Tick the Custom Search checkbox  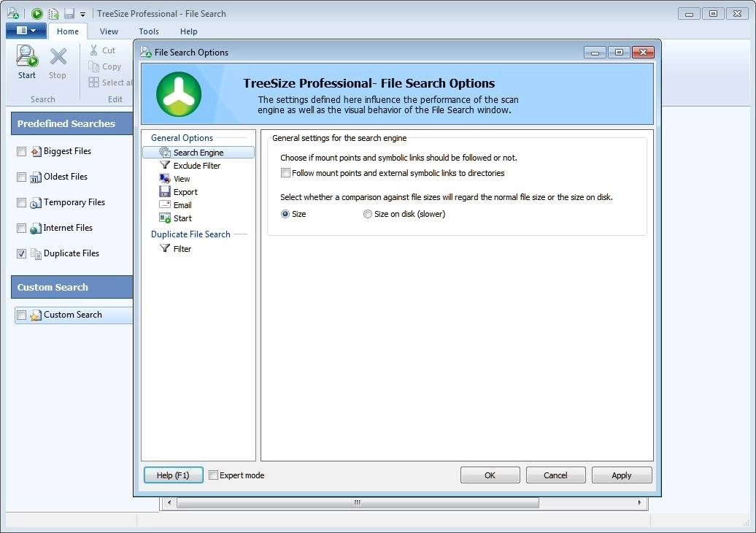(x=21, y=315)
